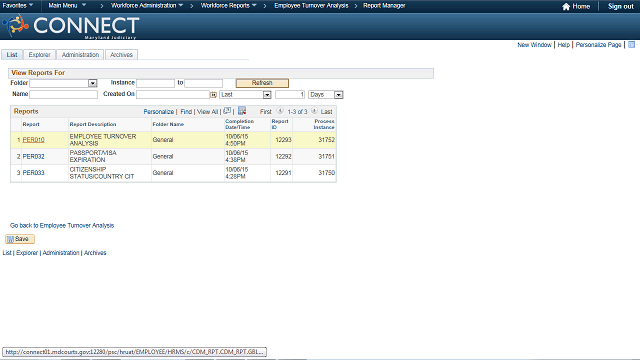
Task: Open the Last date-range dropdown
Action: click(267, 95)
